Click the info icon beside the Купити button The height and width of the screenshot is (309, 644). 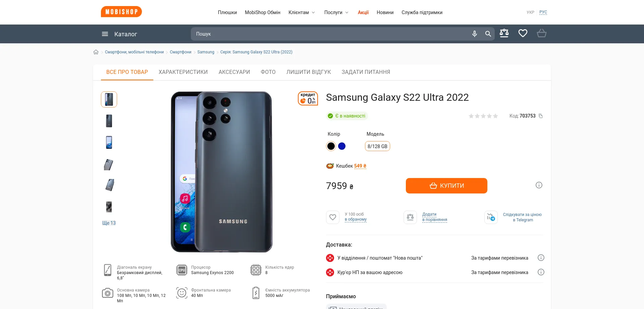[x=539, y=185]
